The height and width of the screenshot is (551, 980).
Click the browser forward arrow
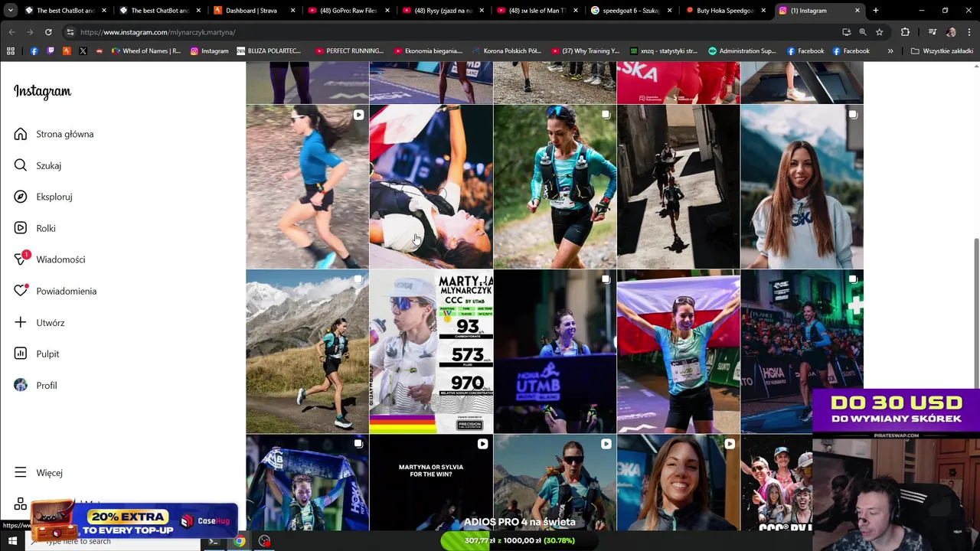point(30,32)
